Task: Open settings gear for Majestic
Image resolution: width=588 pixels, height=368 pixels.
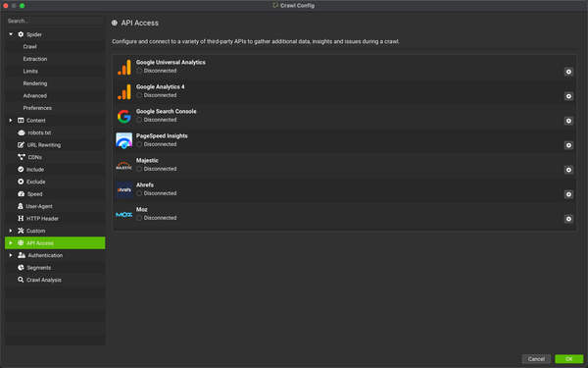Action: tap(568, 170)
